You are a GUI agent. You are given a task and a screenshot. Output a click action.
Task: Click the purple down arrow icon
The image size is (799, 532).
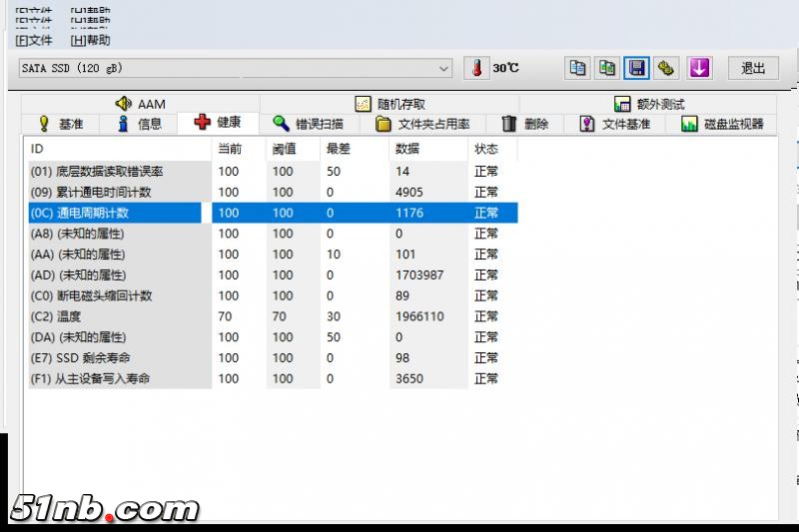click(699, 68)
